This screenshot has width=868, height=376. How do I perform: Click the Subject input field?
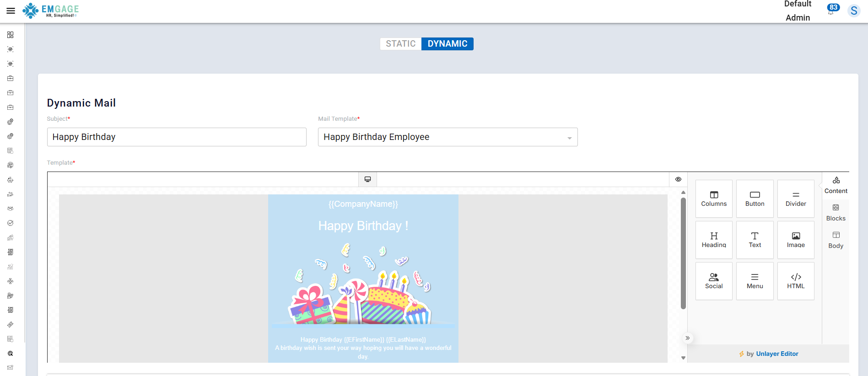coord(177,137)
